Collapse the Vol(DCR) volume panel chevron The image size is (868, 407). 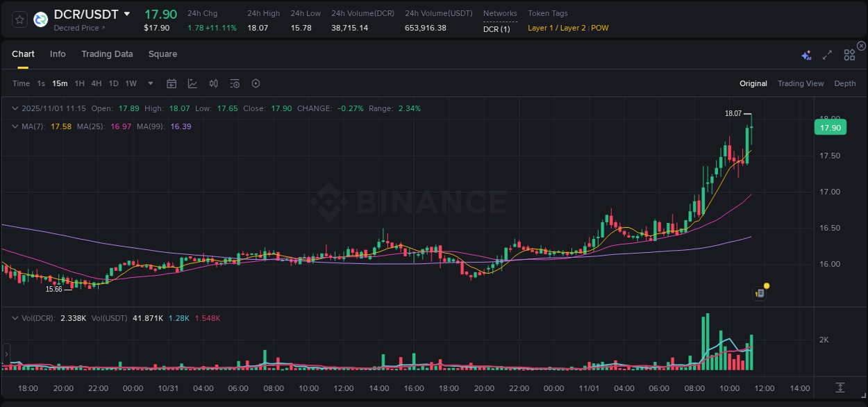[15, 317]
